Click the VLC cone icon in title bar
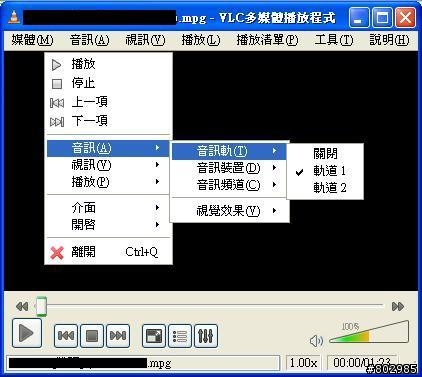Screen dimensions: 422x377 [x=14, y=17]
